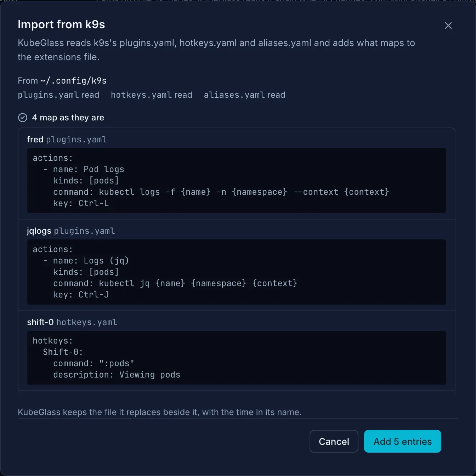
Task: Click the 'command: ":pods"' line
Action: [x=93, y=363]
